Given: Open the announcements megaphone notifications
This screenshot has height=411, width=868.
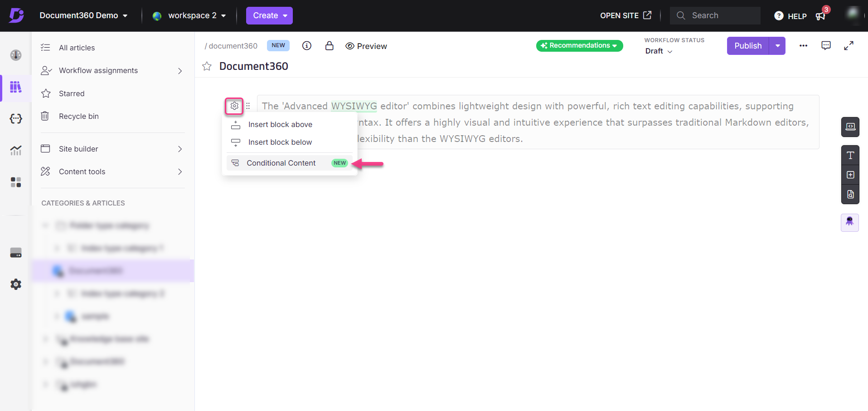Looking at the screenshot, I should pos(821,15).
